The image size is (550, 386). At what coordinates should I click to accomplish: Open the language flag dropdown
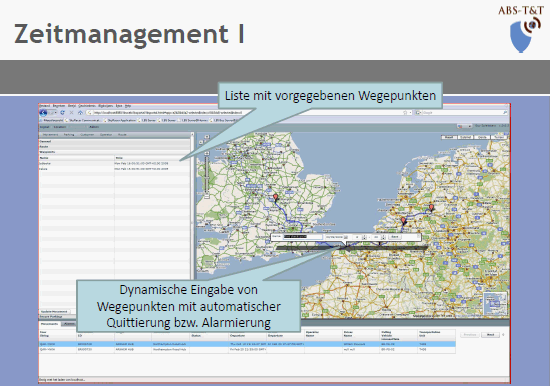coord(464,126)
